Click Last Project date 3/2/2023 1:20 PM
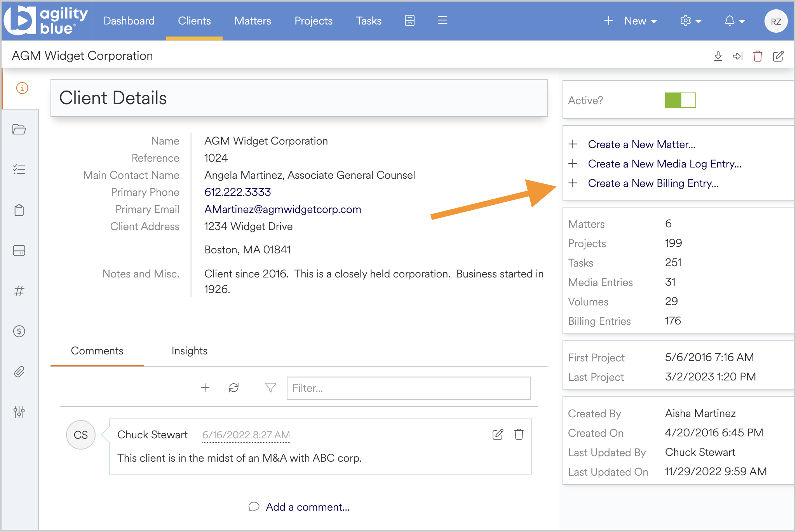The height and width of the screenshot is (532, 796). tap(710, 377)
